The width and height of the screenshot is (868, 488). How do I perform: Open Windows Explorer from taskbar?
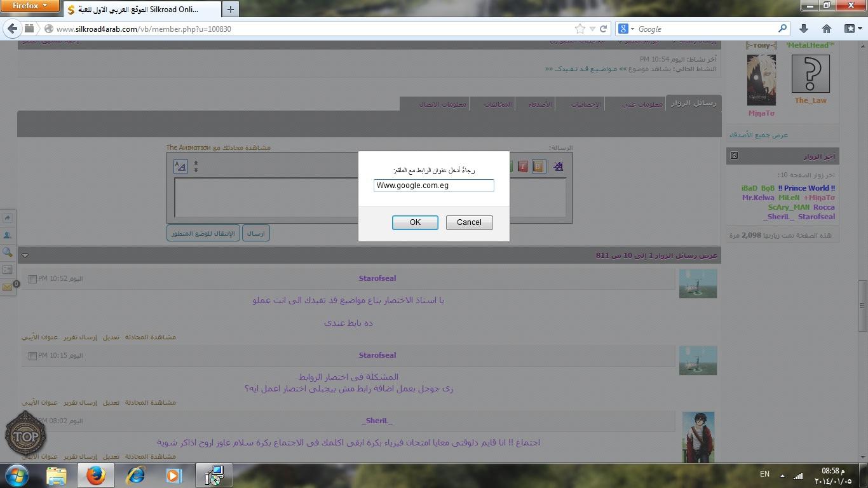pyautogui.click(x=57, y=475)
